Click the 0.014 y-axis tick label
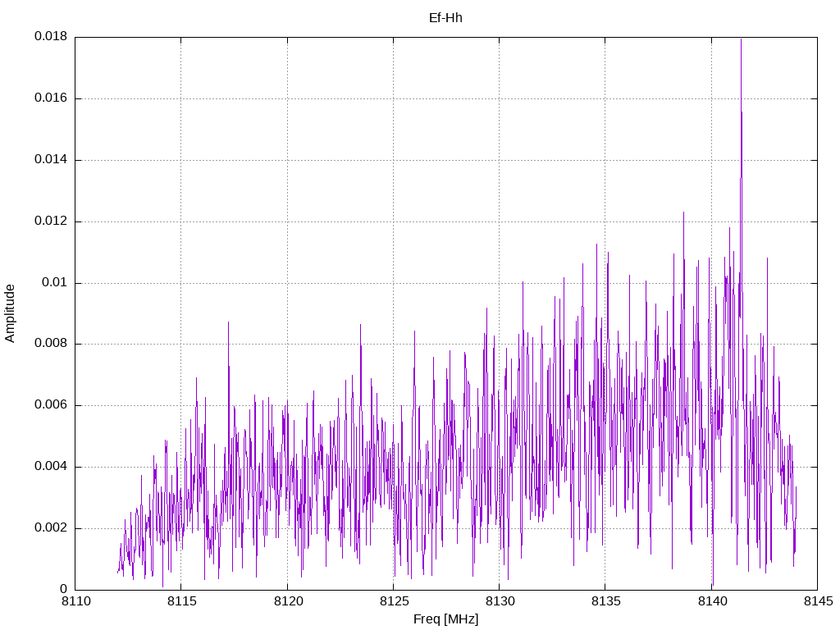Screen dimensions: 840x630 (x=51, y=160)
